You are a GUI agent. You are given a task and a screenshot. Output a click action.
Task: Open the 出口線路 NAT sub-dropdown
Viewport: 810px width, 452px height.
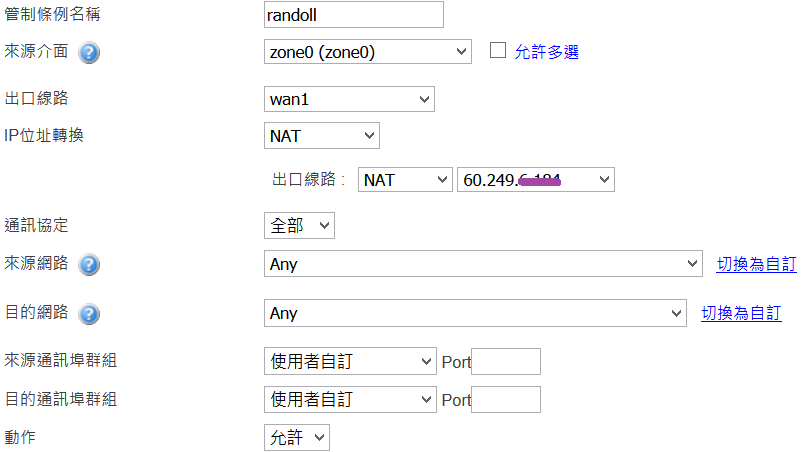coord(405,180)
